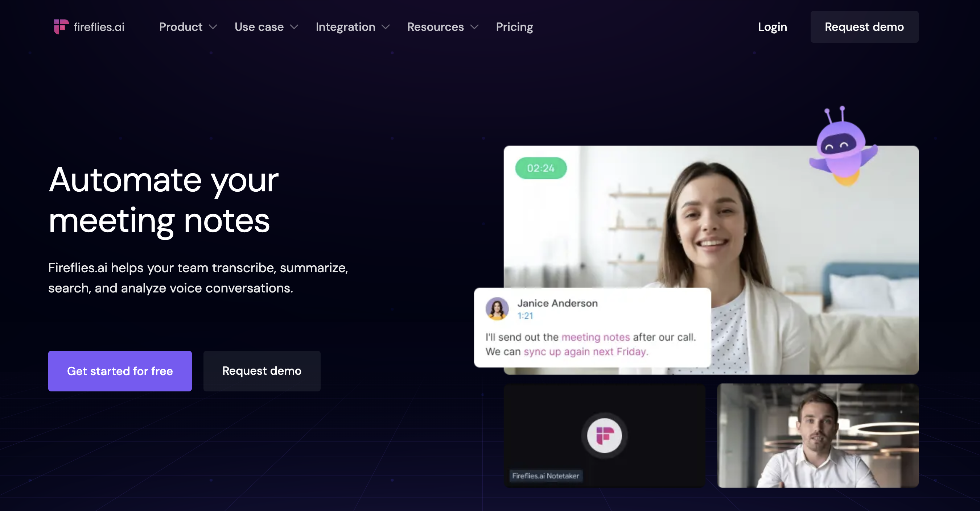Click the fireflies.ai logo icon

[x=61, y=26]
